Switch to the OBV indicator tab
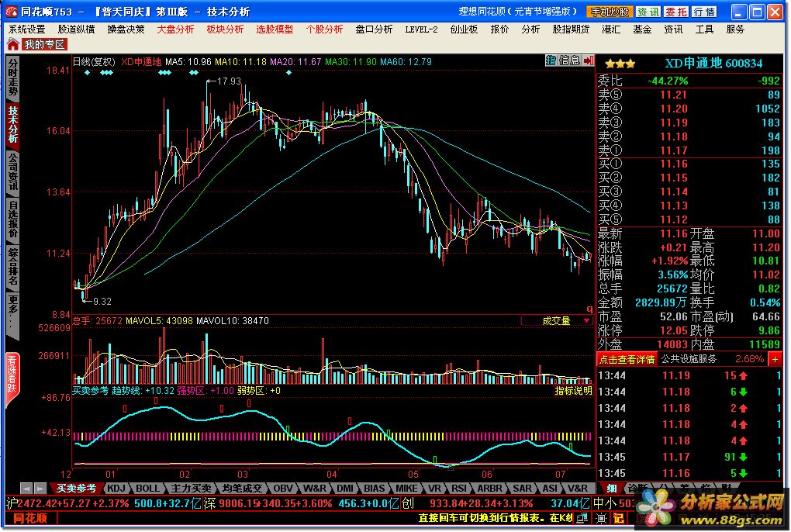Image resolution: width=791 pixels, height=532 pixels. pos(282,488)
